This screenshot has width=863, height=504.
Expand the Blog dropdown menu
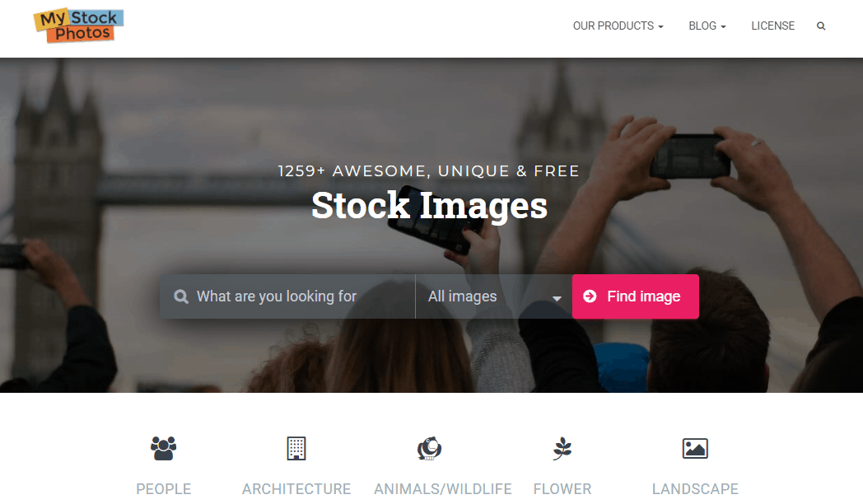point(707,26)
